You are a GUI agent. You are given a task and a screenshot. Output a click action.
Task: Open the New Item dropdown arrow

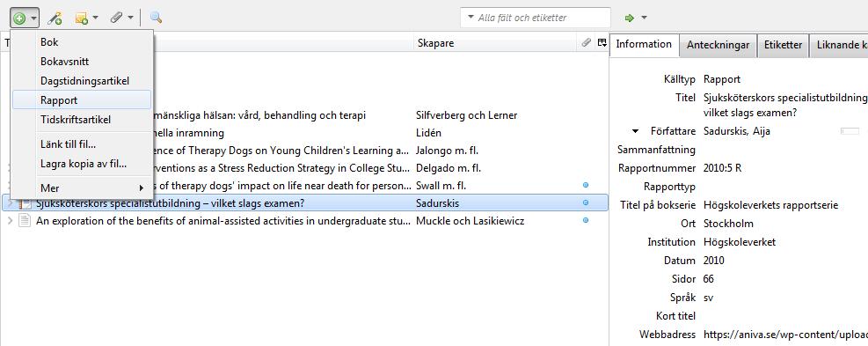point(33,18)
